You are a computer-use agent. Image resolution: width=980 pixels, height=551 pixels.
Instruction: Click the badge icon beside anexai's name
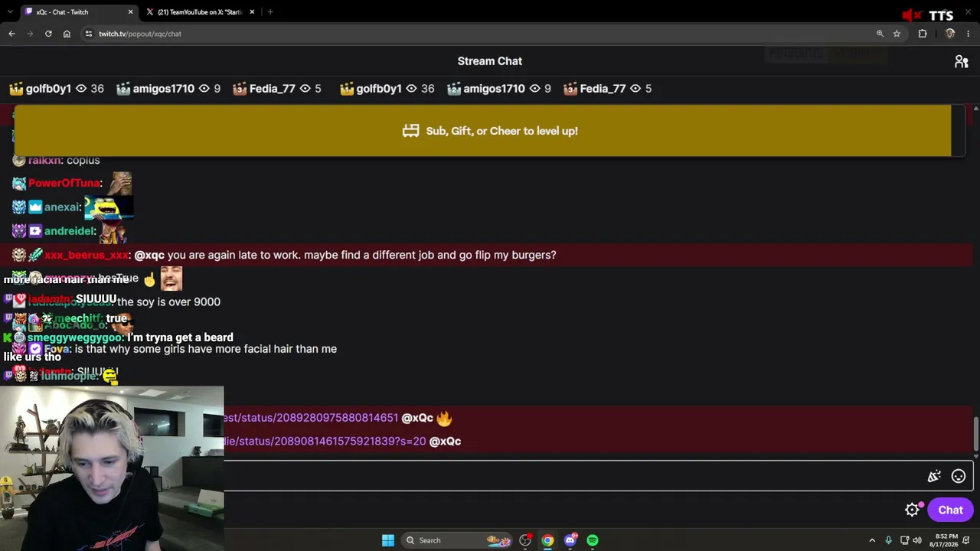coord(35,207)
